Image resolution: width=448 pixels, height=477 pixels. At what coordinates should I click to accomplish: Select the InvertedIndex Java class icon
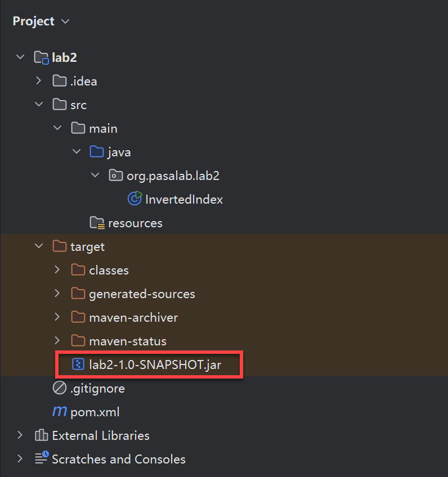[135, 199]
